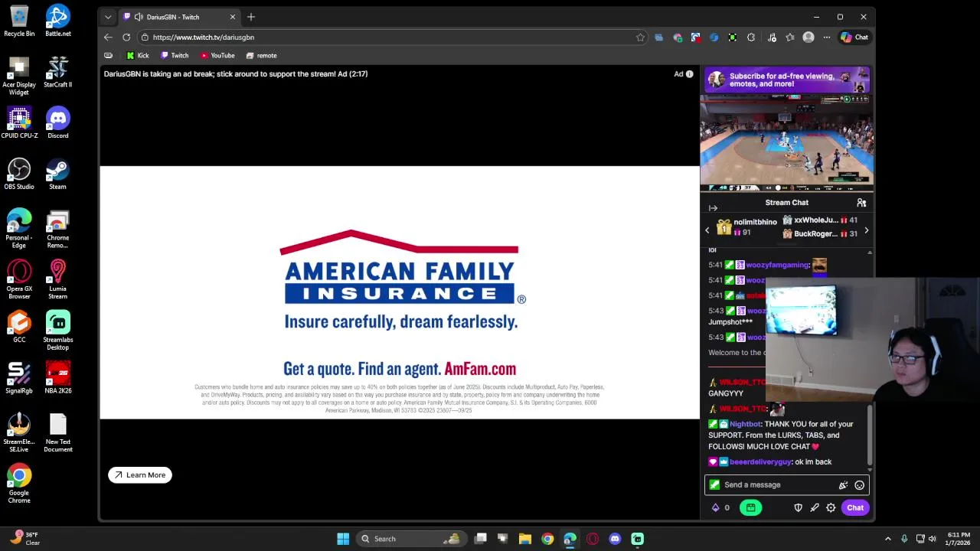
Task: Open Windows Start menu
Action: tap(343, 539)
